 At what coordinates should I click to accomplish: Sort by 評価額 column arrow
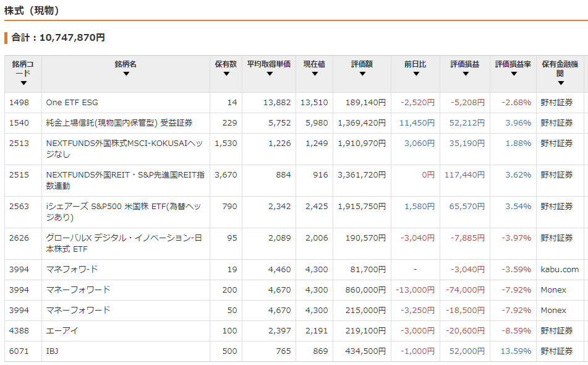(362, 74)
